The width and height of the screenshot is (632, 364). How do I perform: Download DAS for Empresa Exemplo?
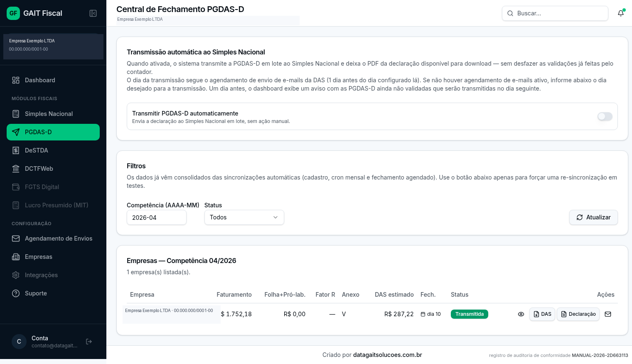(542, 314)
